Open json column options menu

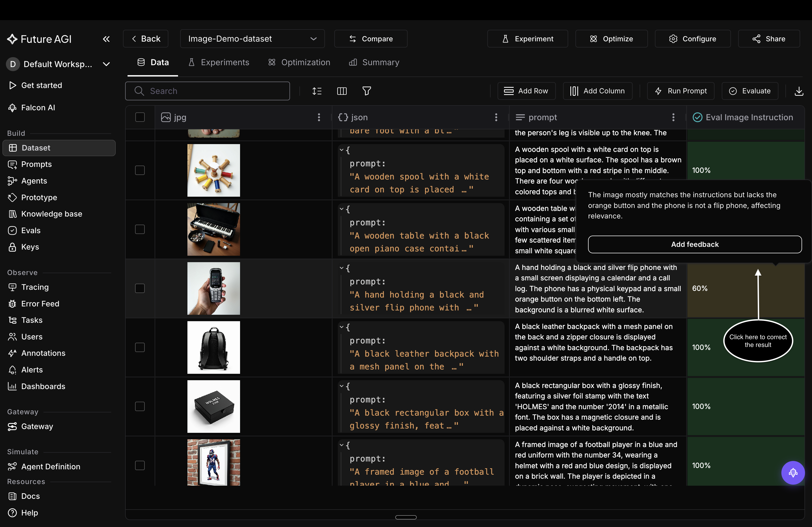(x=496, y=117)
